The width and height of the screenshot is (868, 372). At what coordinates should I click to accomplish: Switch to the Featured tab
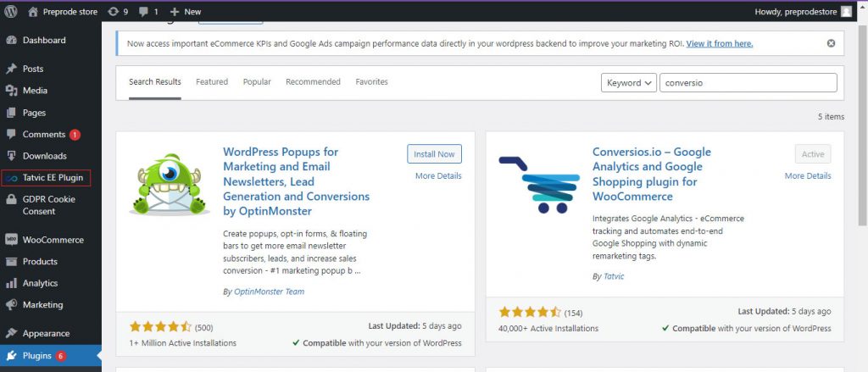(x=212, y=82)
